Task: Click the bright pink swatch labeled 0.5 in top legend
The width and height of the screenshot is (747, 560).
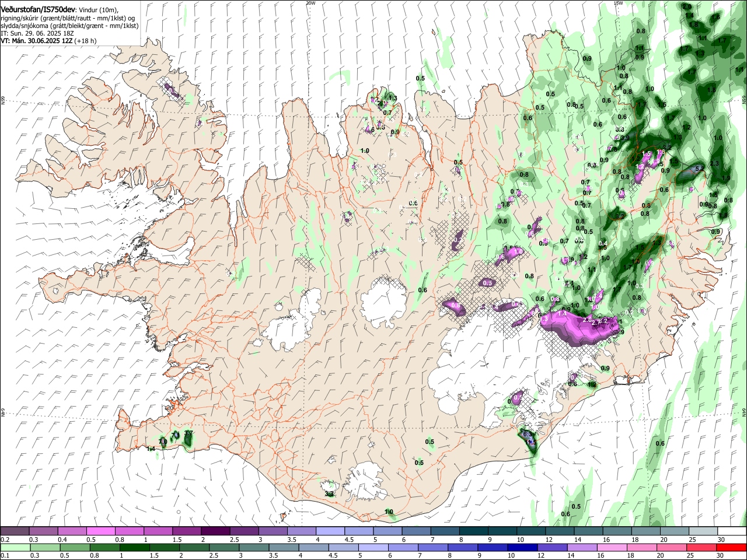Action: point(101,531)
